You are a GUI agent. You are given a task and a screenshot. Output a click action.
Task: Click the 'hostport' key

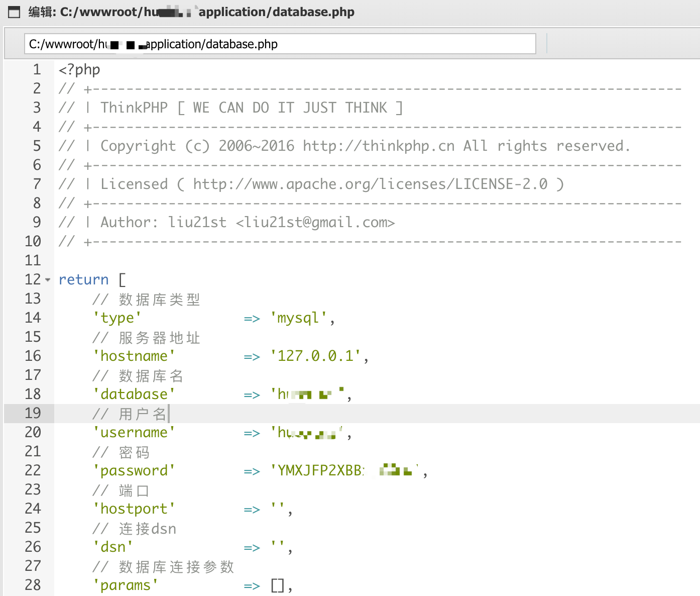coord(134,509)
